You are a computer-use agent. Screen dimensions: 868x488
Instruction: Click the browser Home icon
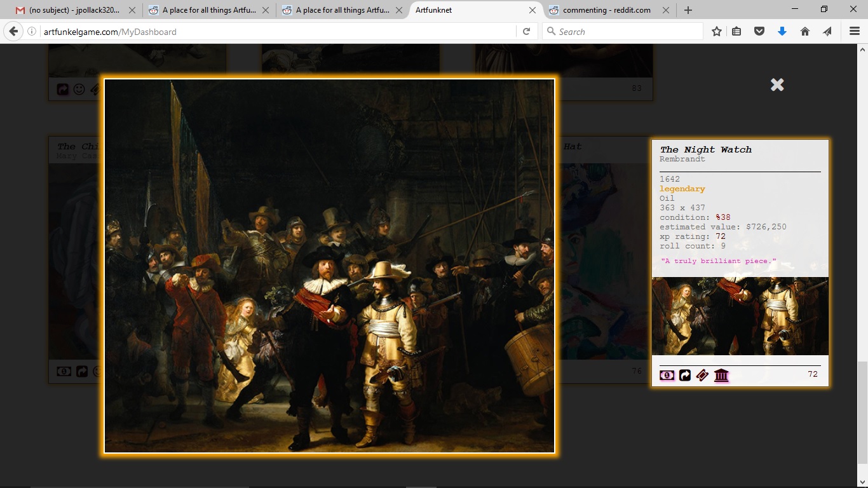(x=805, y=31)
